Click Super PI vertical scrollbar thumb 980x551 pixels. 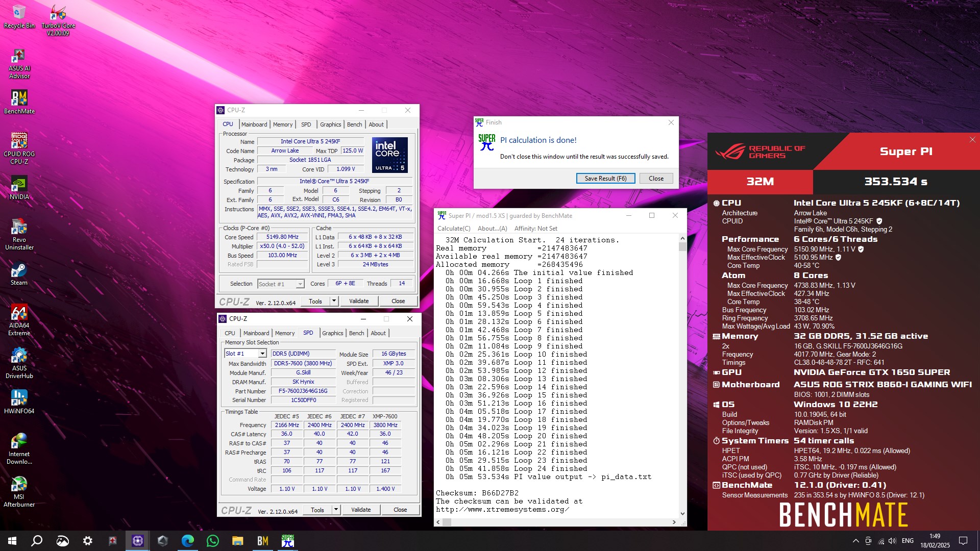coord(682,246)
